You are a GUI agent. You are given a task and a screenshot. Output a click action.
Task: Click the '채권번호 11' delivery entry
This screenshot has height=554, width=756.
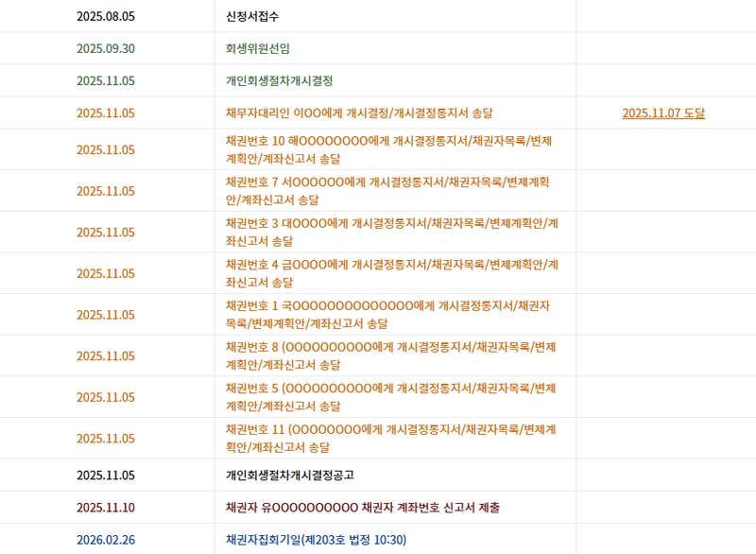coord(390,439)
